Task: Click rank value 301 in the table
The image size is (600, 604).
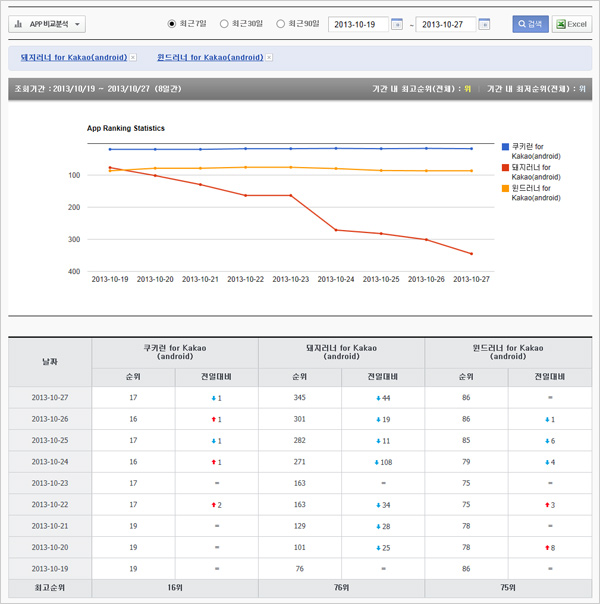Action: click(x=300, y=419)
